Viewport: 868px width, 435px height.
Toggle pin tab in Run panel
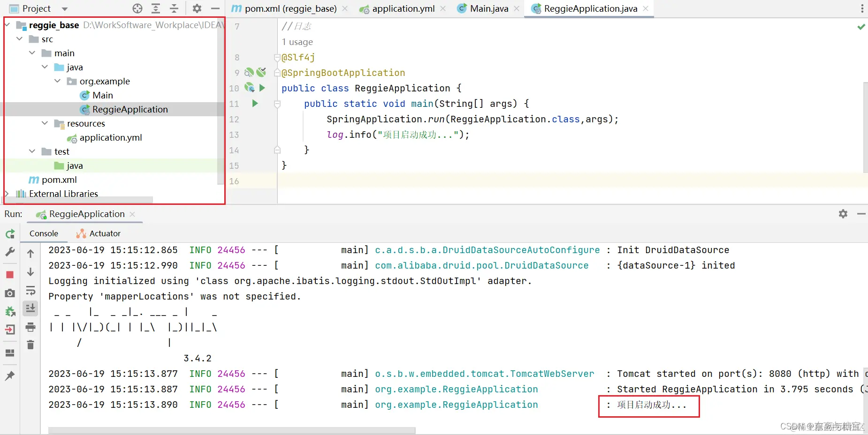pyautogui.click(x=10, y=375)
